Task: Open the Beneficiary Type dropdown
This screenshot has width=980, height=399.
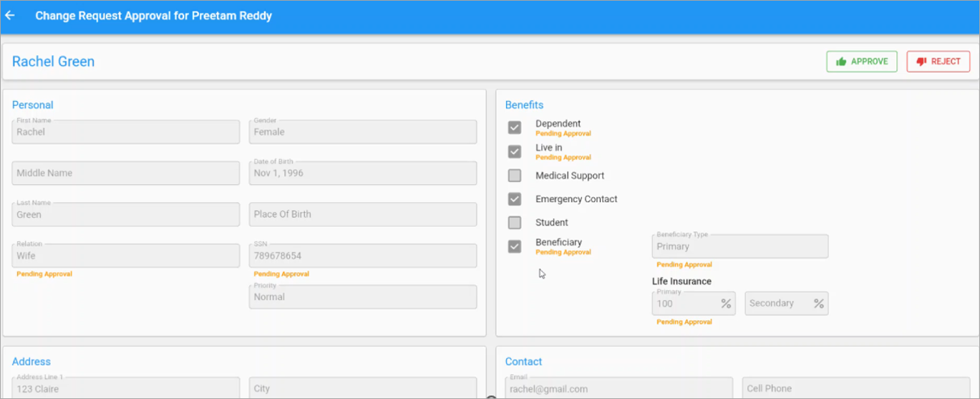Action: pos(739,246)
